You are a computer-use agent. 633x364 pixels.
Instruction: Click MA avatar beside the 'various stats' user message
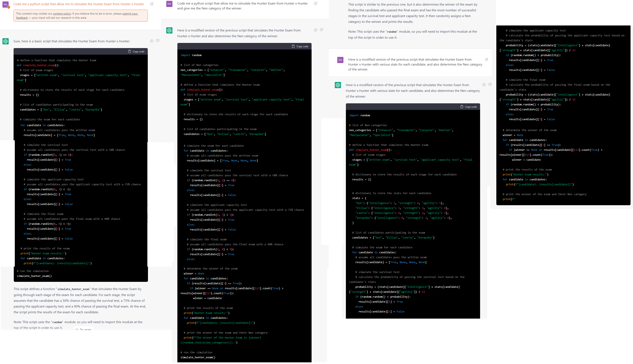tap(340, 60)
